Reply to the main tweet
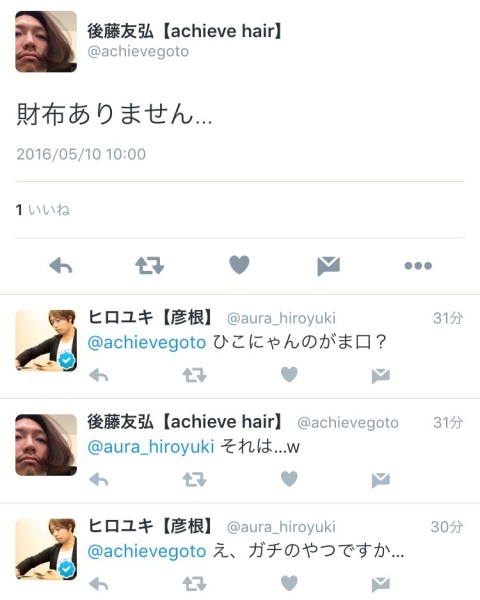This screenshot has width=480, height=600. coord(61,266)
